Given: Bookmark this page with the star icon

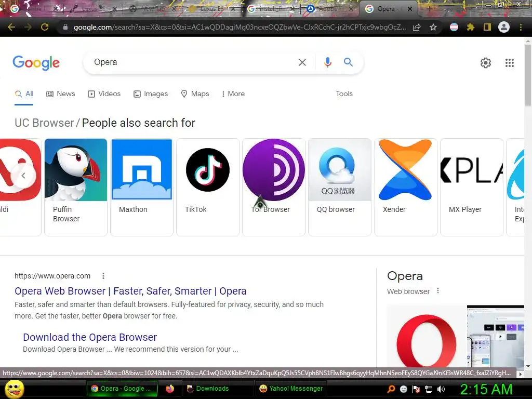Looking at the screenshot, I should click(433, 27).
